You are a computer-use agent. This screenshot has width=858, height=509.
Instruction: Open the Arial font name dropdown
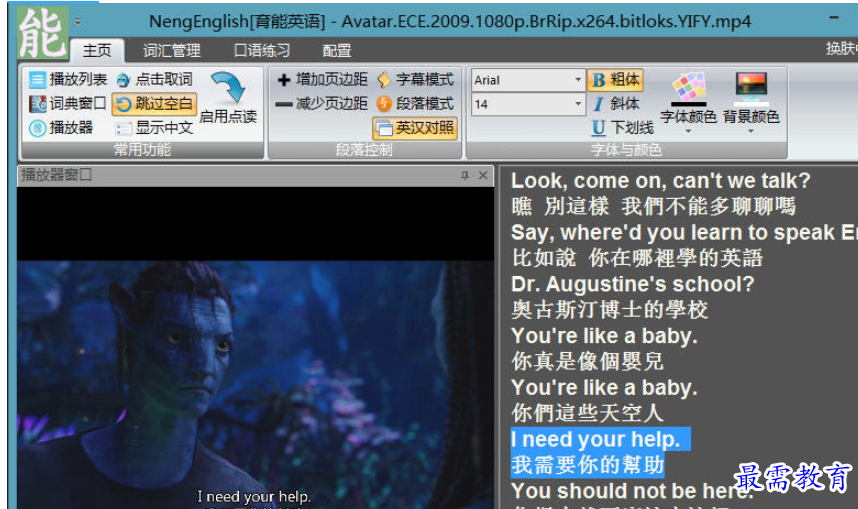[578, 80]
